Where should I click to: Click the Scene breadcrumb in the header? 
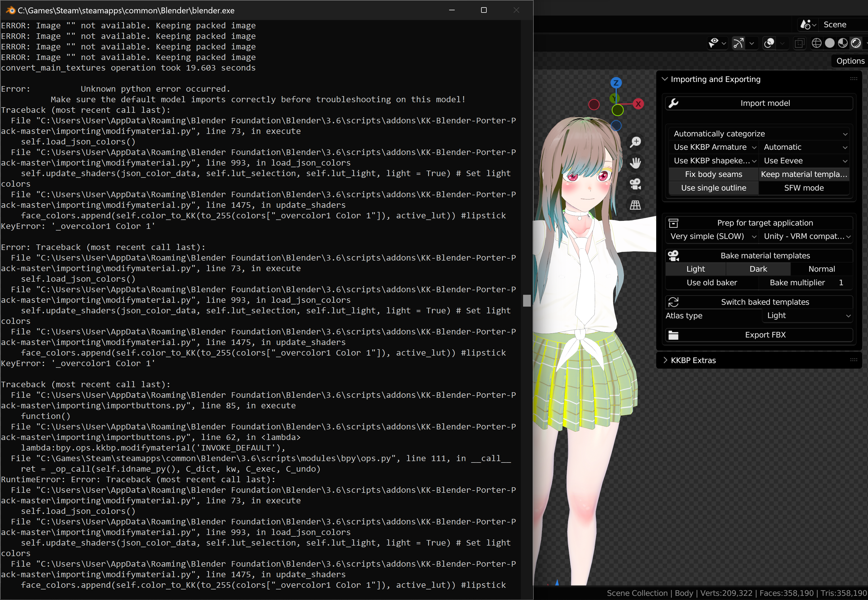pyautogui.click(x=835, y=24)
